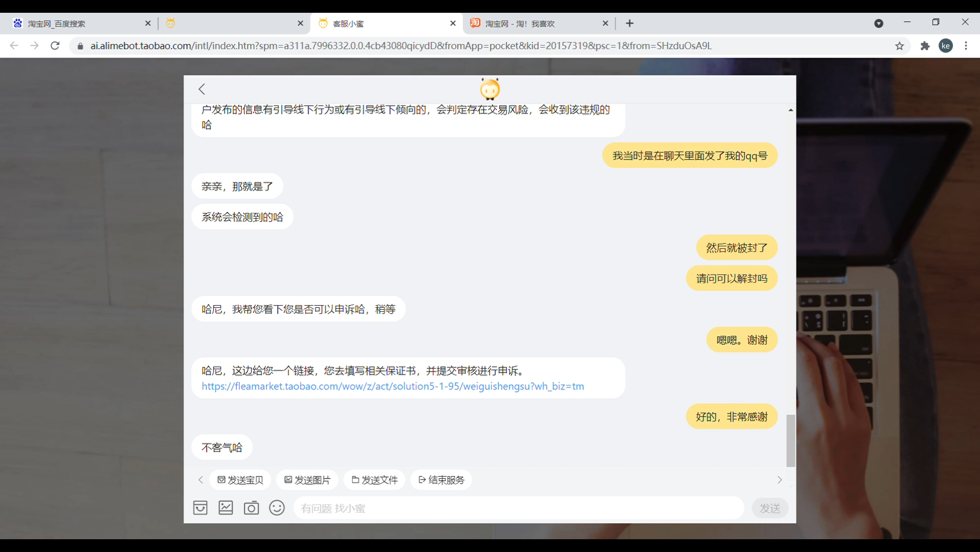Open the shopping bag icon beside input
980x552 pixels.
pos(200,508)
